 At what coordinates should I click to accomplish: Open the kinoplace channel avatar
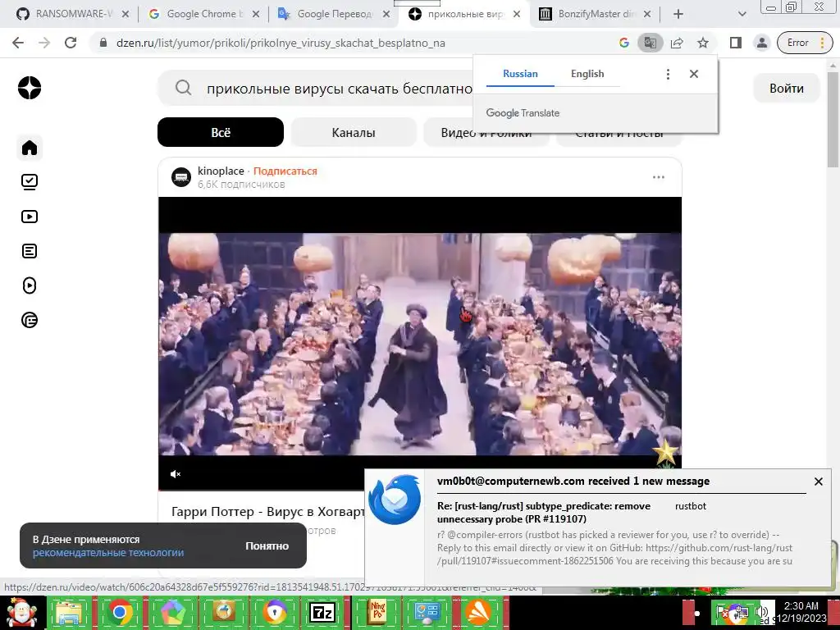[181, 177]
